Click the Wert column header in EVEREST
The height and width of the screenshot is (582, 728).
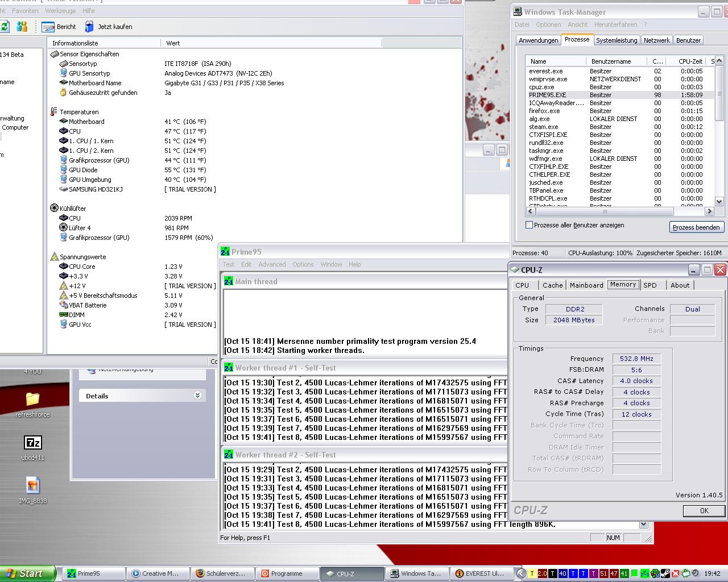pos(271,43)
